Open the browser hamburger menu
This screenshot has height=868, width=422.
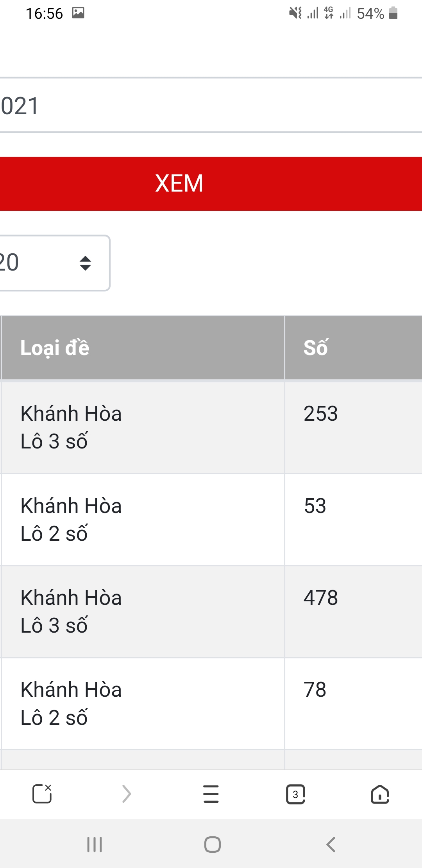pyautogui.click(x=211, y=794)
